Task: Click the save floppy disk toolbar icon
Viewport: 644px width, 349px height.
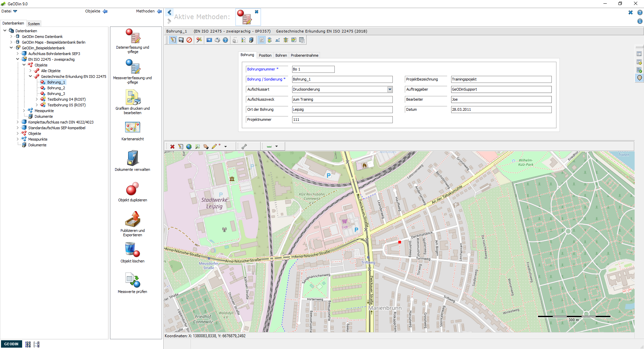Action: tap(181, 40)
